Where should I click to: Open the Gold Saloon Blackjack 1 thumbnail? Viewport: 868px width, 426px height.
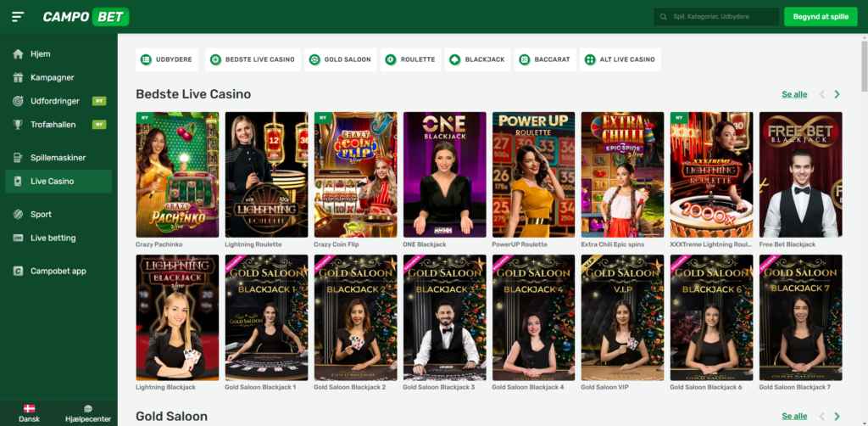pyautogui.click(x=266, y=317)
